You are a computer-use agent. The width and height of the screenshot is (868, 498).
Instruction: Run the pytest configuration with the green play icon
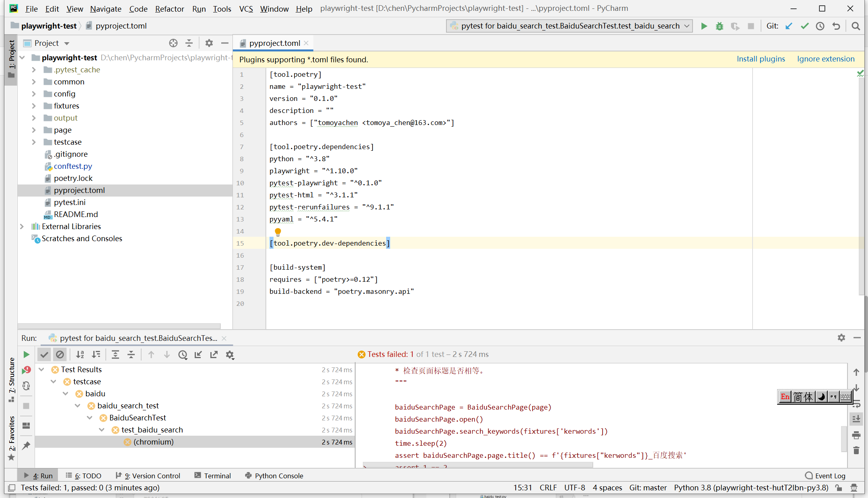pyautogui.click(x=704, y=26)
